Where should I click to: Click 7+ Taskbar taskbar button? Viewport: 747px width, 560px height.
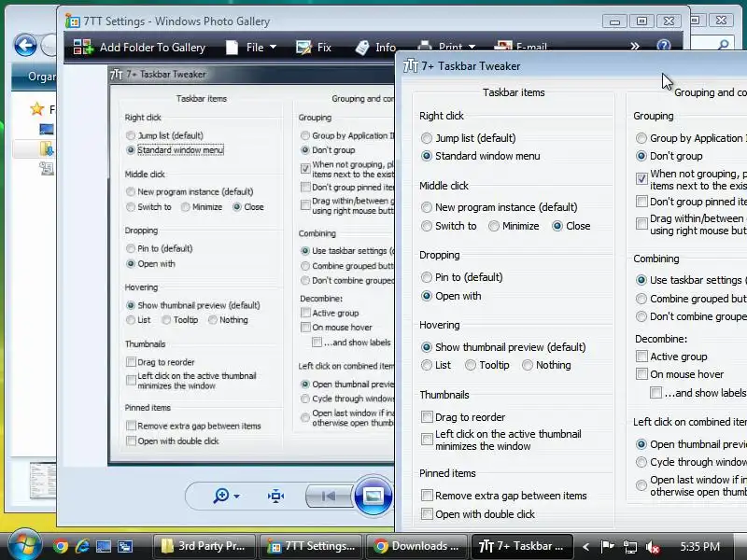tap(523, 546)
